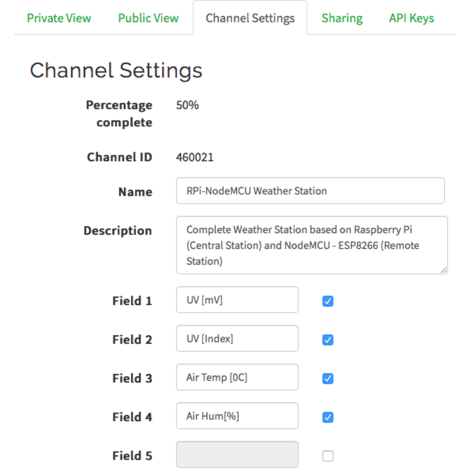
Task: Click the Air Hum[%] input field
Action: point(237,416)
